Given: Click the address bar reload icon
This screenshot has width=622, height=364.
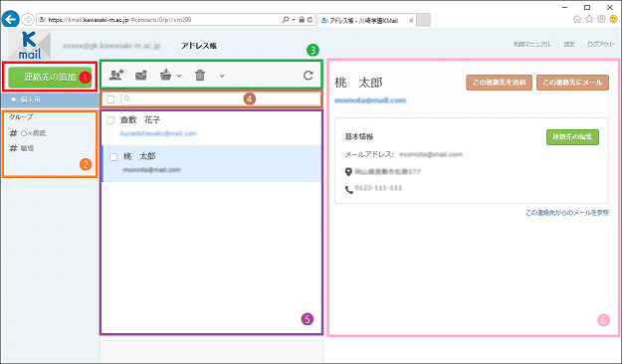Looking at the screenshot, I should 310,20.
